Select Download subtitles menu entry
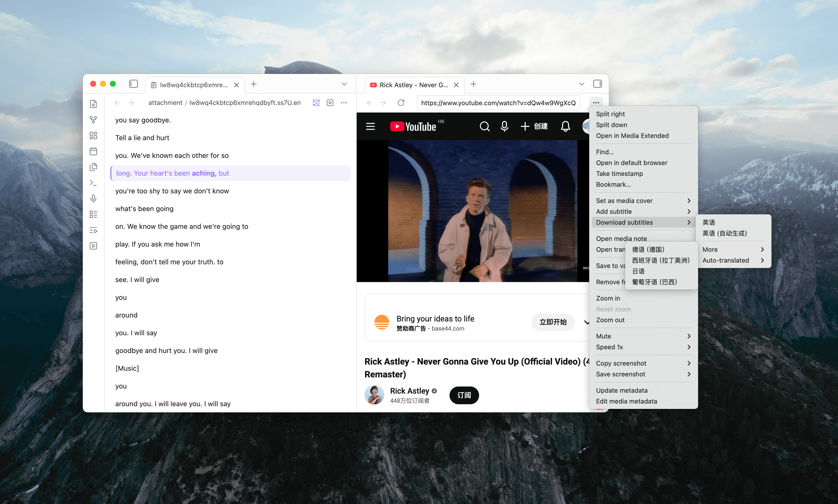 click(643, 222)
